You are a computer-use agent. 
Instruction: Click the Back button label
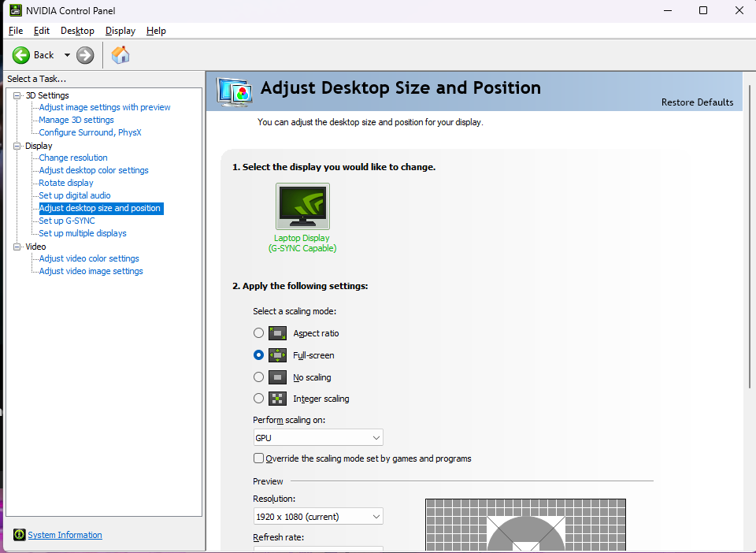point(43,55)
